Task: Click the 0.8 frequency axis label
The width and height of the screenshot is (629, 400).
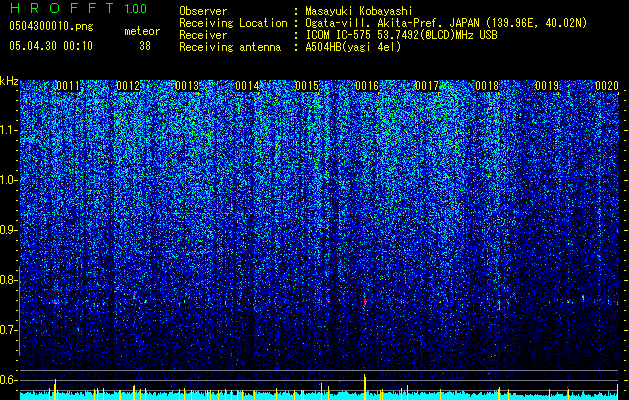Action: 9,280
